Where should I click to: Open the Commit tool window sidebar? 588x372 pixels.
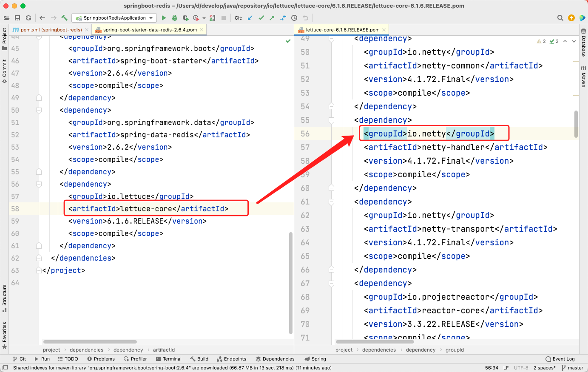tap(4, 71)
